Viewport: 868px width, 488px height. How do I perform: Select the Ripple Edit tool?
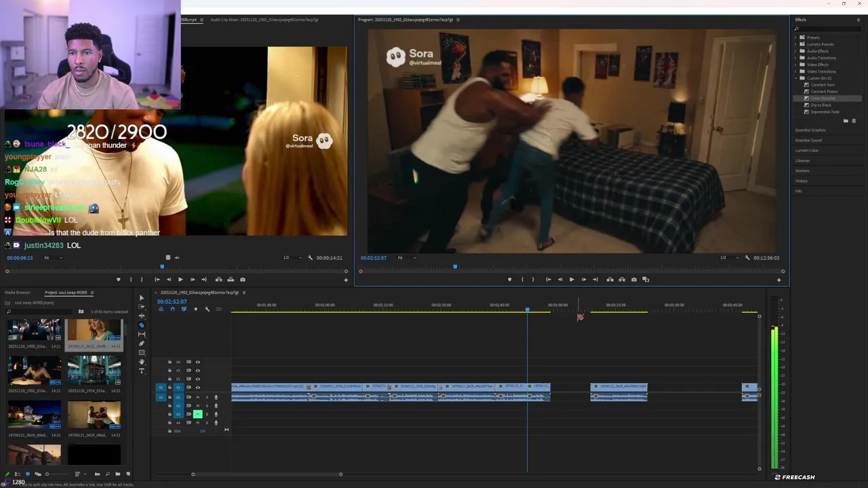click(142, 316)
